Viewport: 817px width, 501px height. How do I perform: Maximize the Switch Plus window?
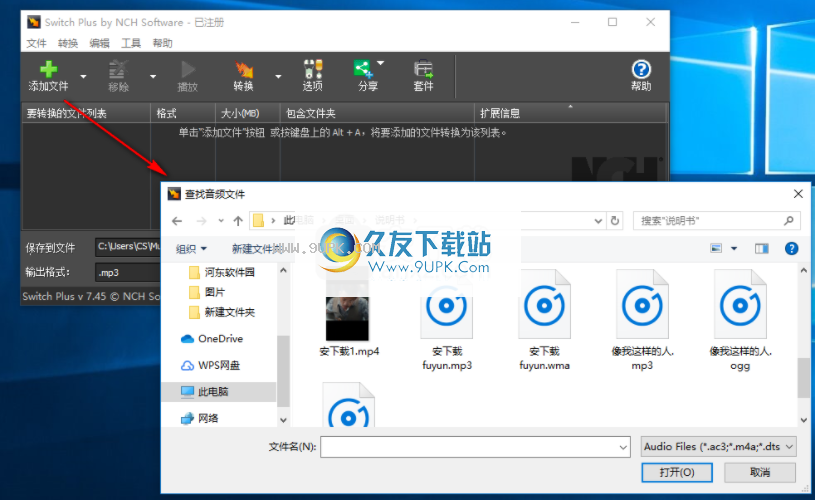coord(613,22)
